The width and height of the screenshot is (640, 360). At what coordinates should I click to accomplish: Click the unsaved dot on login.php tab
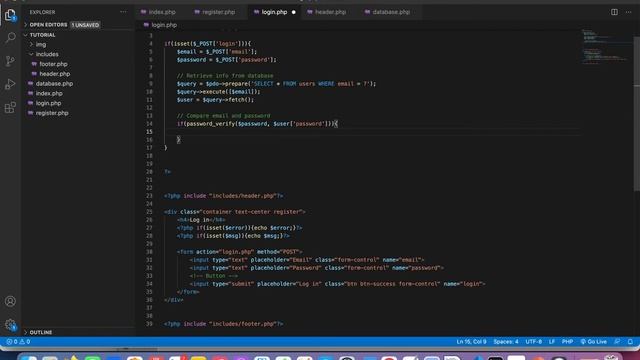click(x=293, y=12)
